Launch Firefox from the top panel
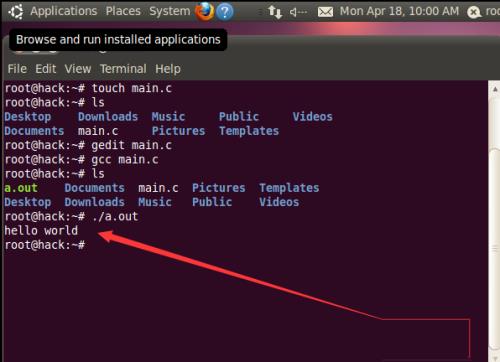Viewport: 500px width, 362px height. coord(204,11)
